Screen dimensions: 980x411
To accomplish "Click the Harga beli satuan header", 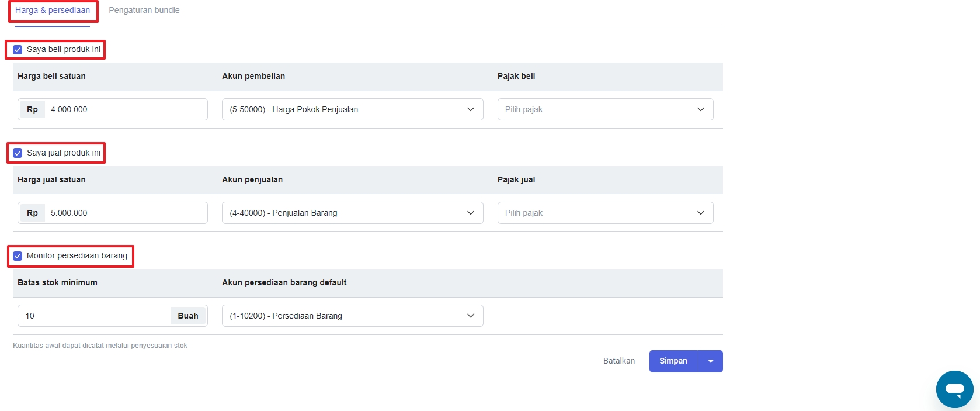I will (51, 77).
